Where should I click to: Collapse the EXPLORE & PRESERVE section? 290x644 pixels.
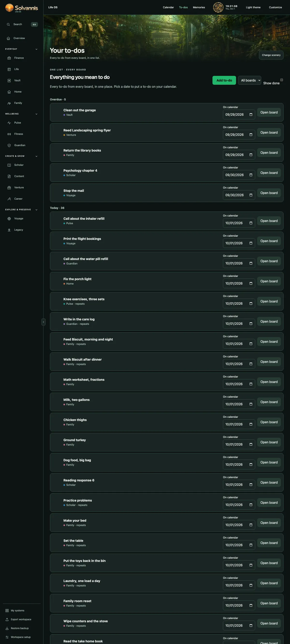click(x=36, y=210)
